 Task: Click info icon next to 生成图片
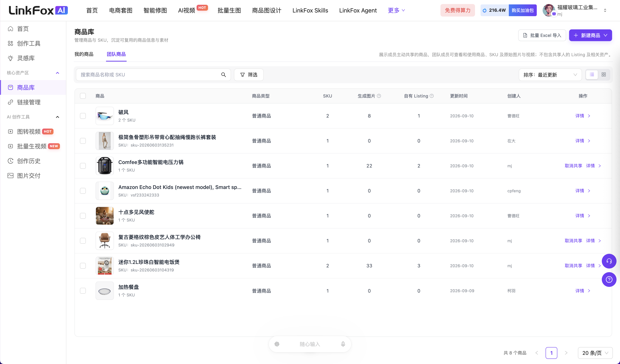(379, 96)
